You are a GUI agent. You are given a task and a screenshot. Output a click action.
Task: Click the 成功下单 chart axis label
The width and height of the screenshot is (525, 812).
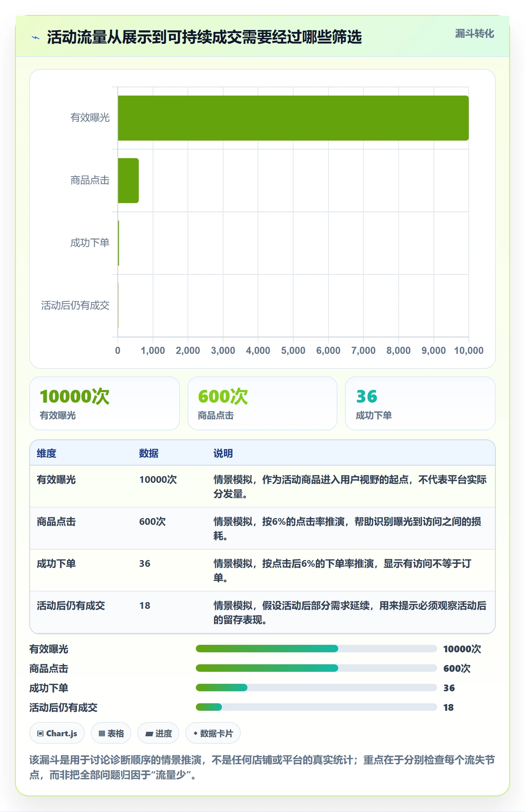coord(90,243)
